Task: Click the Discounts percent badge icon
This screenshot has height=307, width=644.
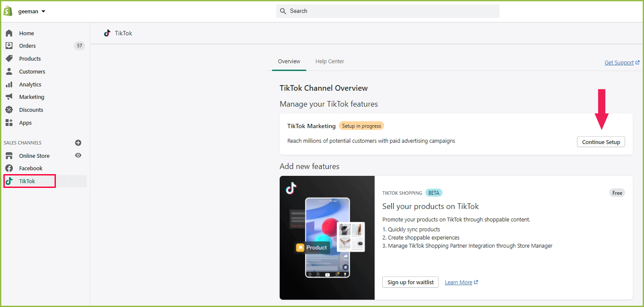Action: click(x=9, y=110)
